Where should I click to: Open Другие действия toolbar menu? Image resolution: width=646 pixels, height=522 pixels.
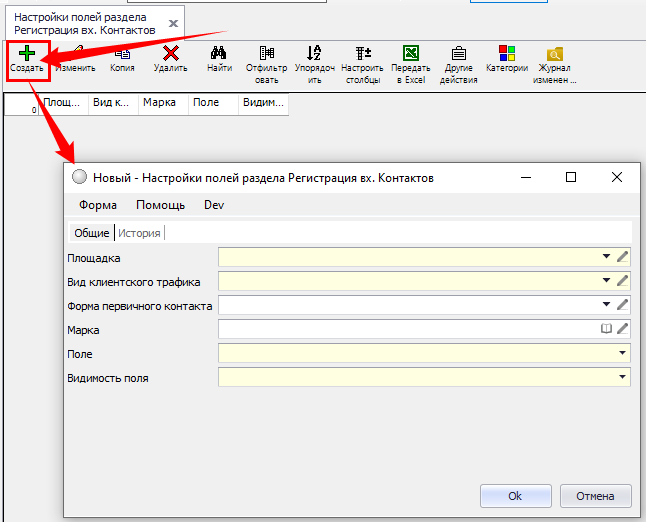click(458, 54)
